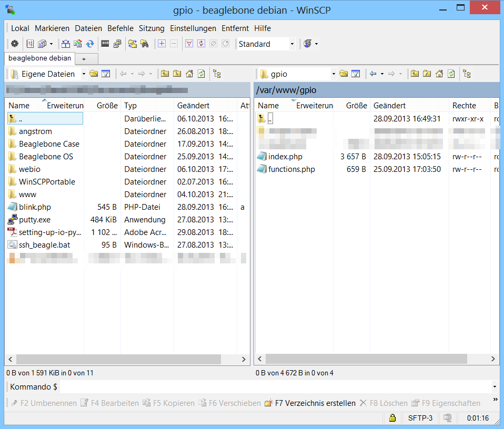The height and width of the screenshot is (429, 504).
Task: Select the index.php remote file
Action: 286,157
